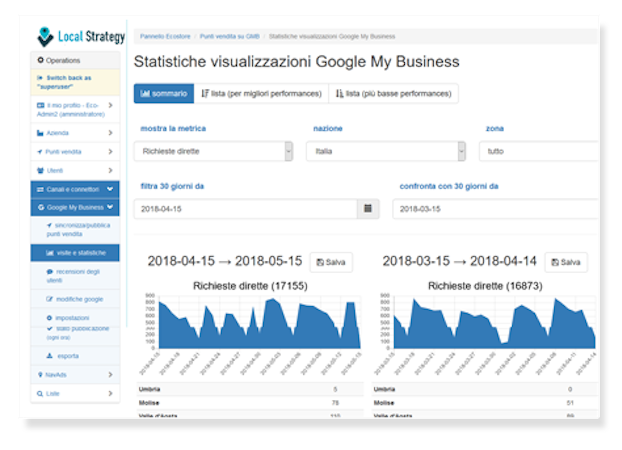Switch to lista (per migliori performances) tab

click(261, 94)
